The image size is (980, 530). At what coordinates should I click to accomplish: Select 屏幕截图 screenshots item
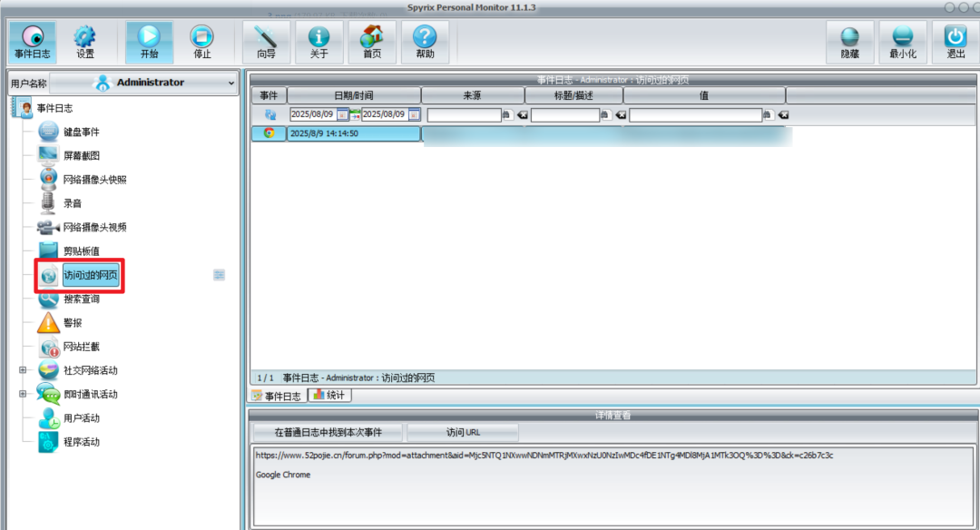click(82, 155)
